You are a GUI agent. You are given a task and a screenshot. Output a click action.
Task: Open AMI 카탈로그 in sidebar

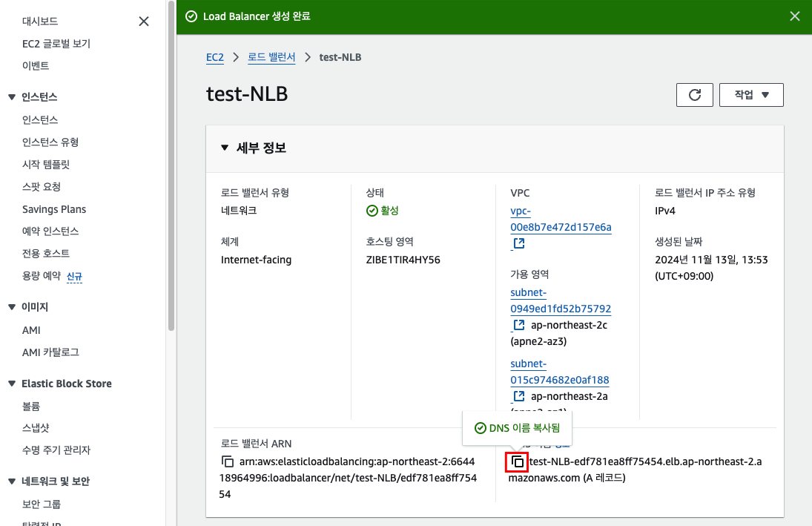(x=50, y=352)
